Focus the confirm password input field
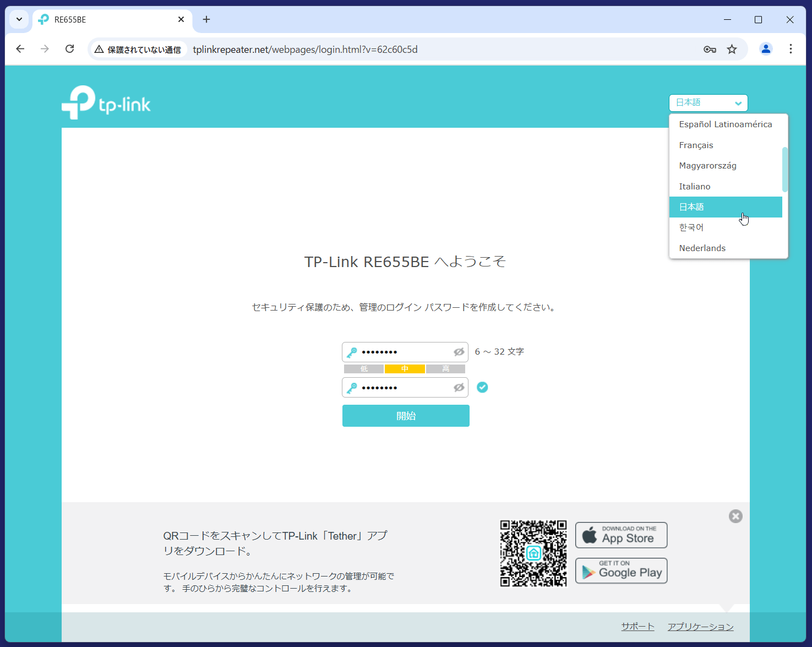Viewport: 812px width, 647px height. click(405, 388)
